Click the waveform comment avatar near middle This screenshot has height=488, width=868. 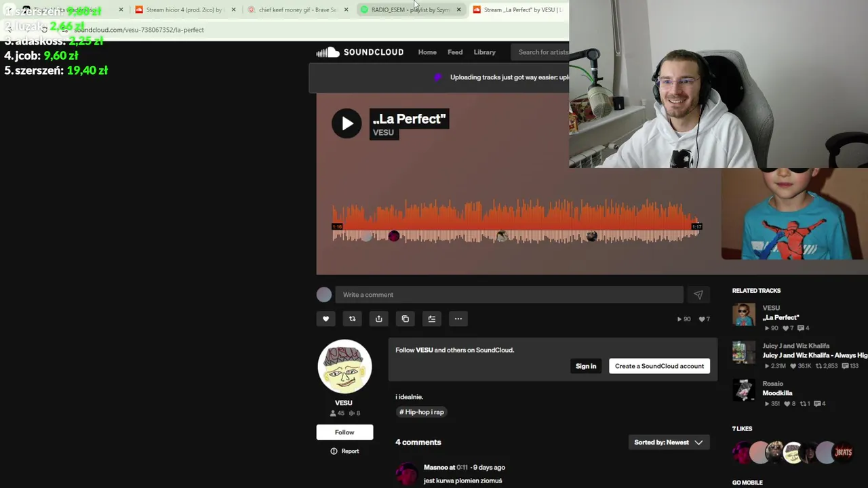pyautogui.click(x=502, y=236)
